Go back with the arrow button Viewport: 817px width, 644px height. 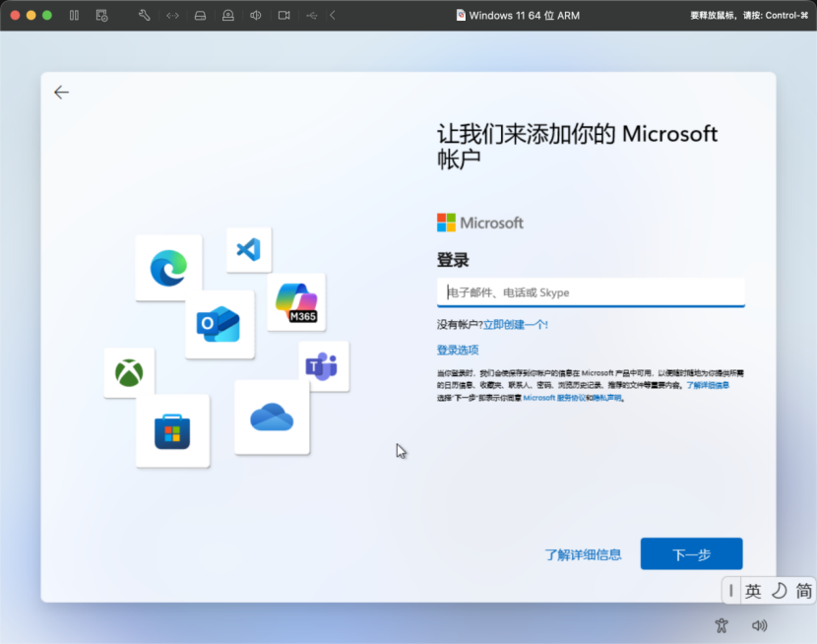61,93
